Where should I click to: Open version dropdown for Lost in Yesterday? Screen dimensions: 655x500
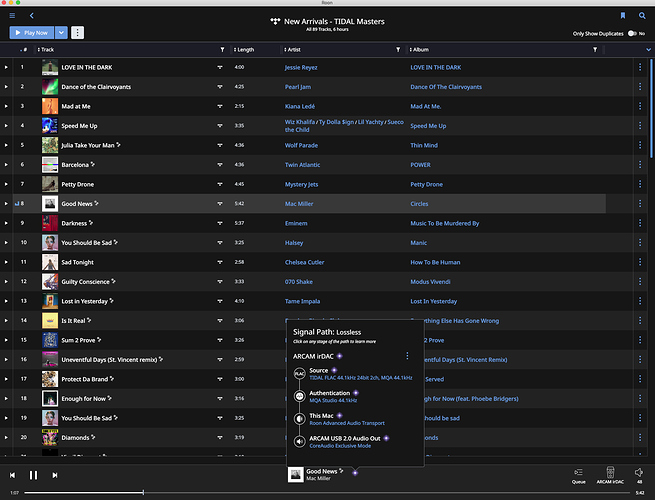[220, 301]
